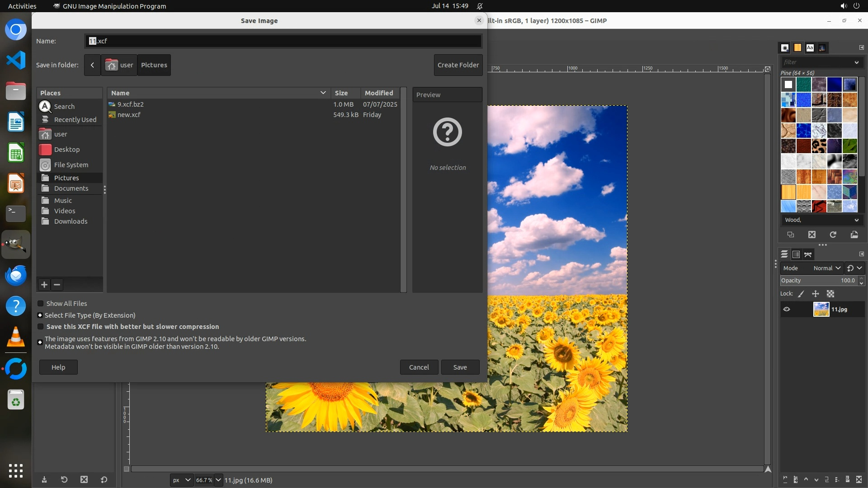
Task: Select the leopard pattern swatch
Action: (819, 146)
